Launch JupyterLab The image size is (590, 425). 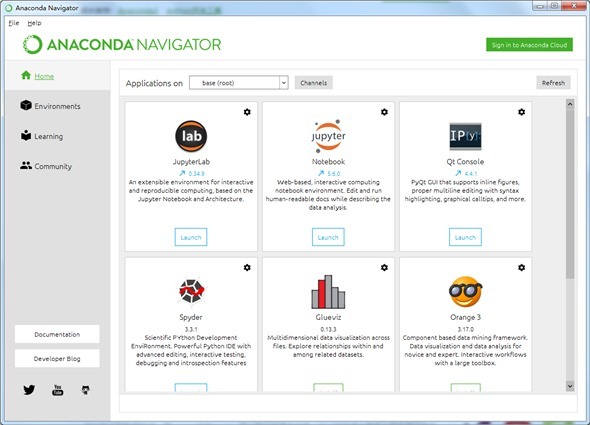pos(191,237)
